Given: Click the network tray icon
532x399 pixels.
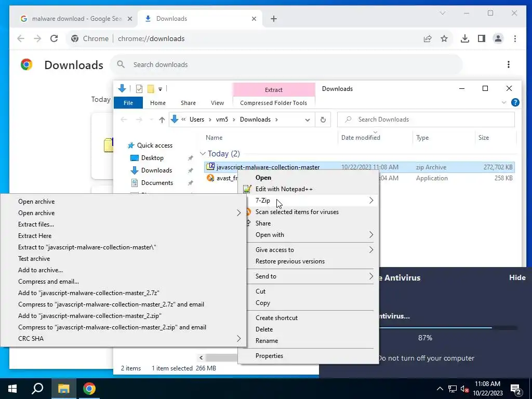Looking at the screenshot, I should 453,389.
